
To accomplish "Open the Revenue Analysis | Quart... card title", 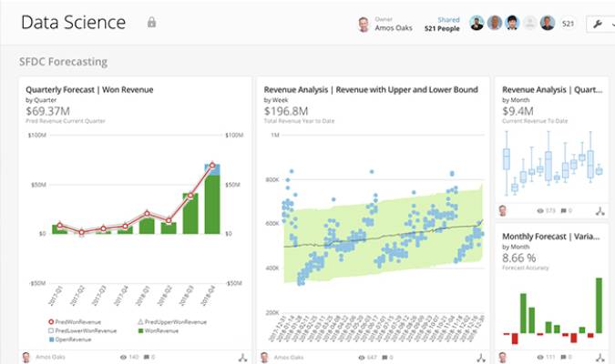I will coord(552,90).
